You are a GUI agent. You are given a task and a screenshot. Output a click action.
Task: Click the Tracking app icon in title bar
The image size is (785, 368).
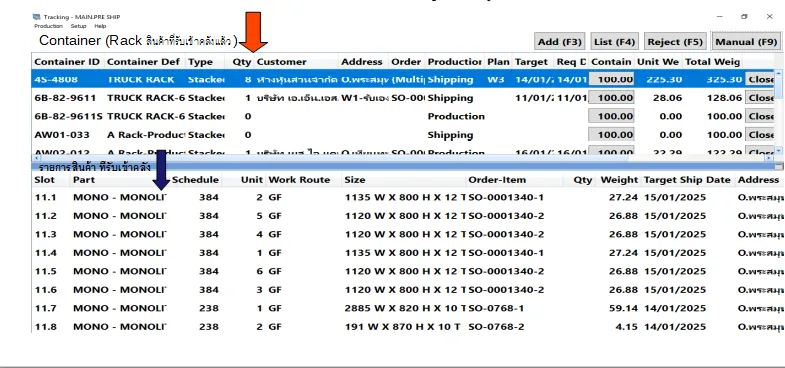coord(37,17)
